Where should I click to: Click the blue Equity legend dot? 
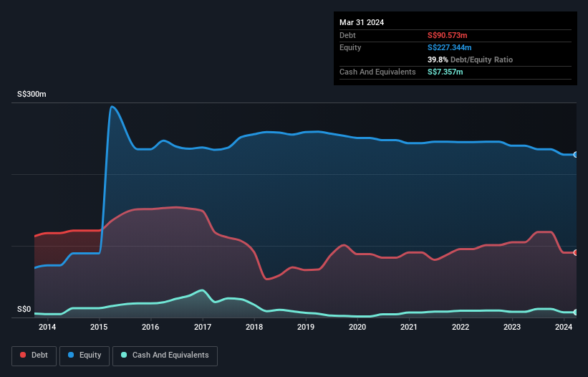(x=71, y=355)
